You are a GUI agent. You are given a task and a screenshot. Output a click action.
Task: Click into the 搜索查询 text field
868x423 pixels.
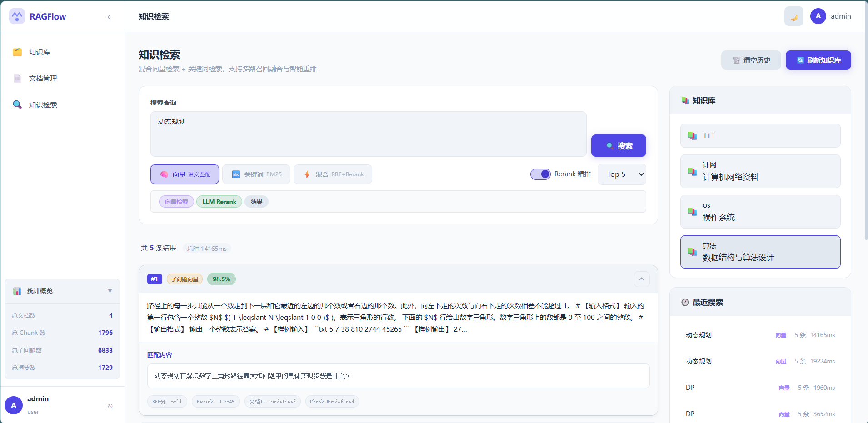click(x=368, y=134)
